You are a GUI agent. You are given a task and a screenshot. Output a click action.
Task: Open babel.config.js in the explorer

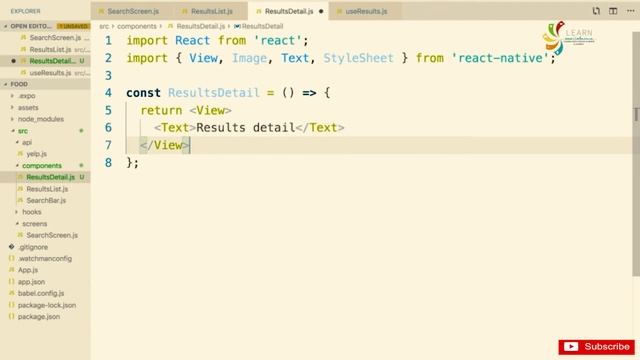point(40,293)
